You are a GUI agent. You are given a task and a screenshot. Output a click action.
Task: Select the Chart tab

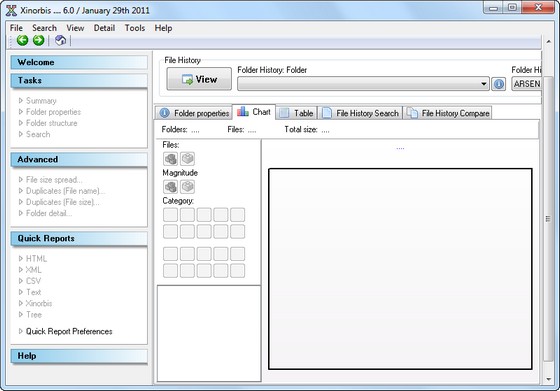point(254,112)
